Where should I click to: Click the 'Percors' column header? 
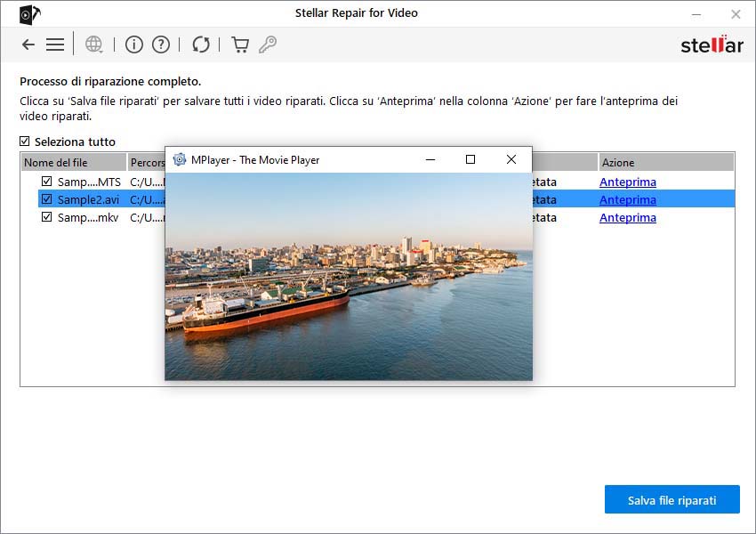147,163
